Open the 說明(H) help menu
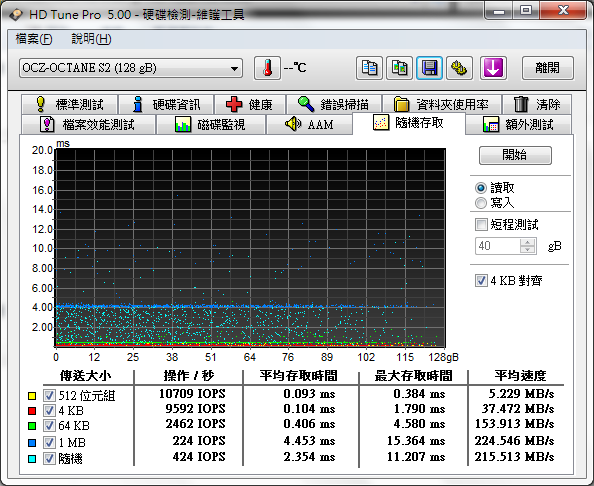 91,39
